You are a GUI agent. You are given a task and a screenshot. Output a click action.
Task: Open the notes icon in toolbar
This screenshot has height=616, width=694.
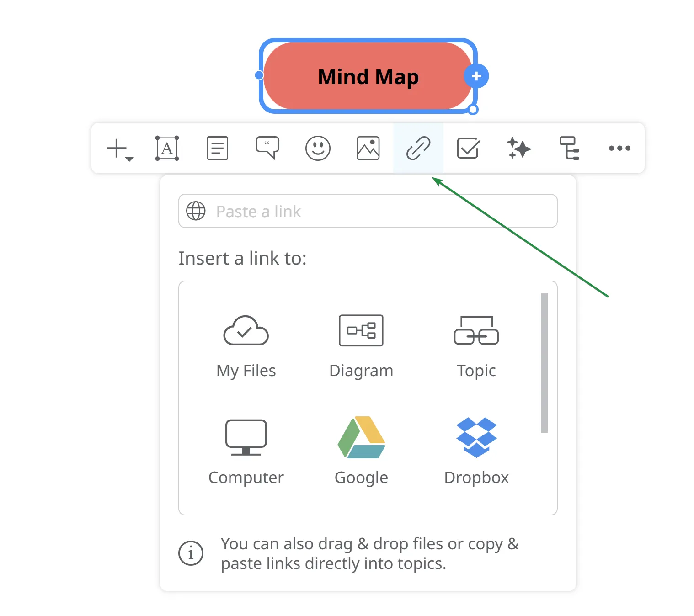tap(217, 148)
